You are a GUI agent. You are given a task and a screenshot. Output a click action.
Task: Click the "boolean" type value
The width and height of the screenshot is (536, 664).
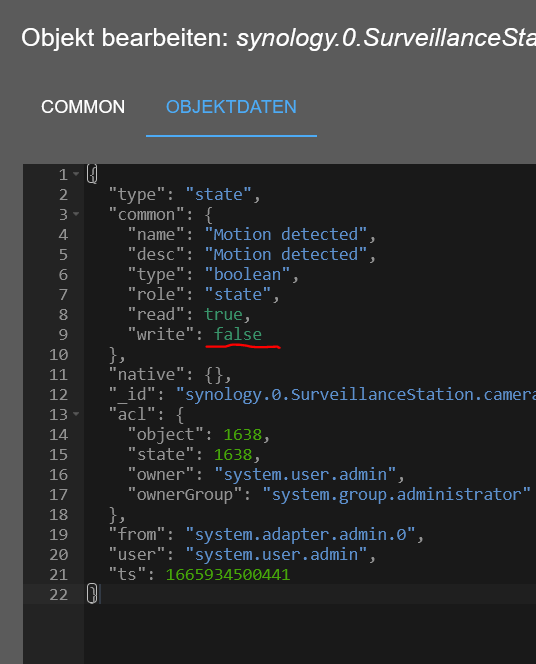tap(247, 274)
